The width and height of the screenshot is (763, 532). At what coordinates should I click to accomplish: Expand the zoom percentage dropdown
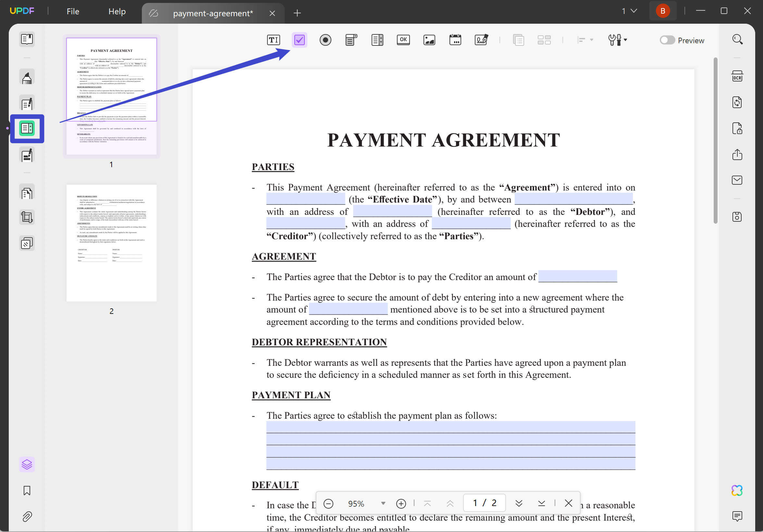[383, 503]
